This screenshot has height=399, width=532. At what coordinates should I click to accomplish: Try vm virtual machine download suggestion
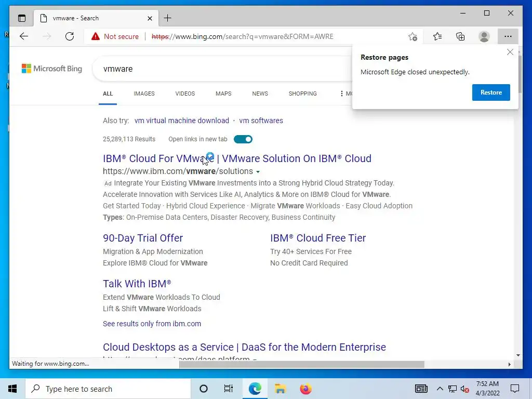[182, 121]
